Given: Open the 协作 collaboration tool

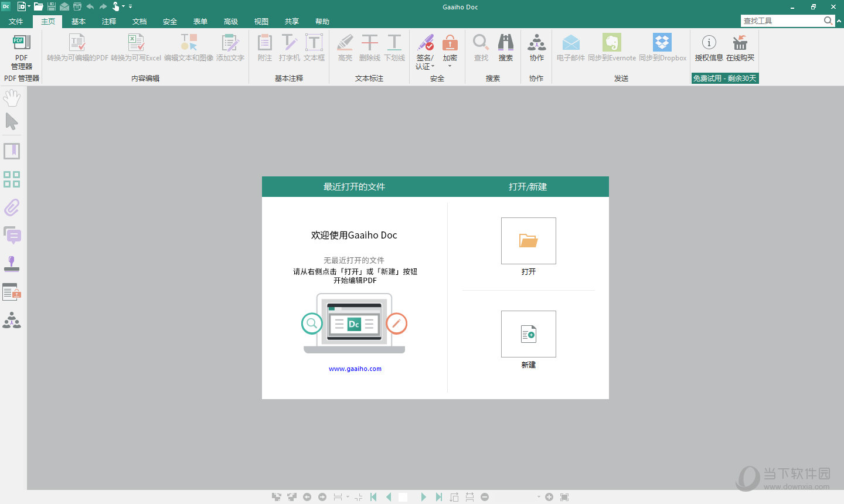Looking at the screenshot, I should tap(537, 47).
